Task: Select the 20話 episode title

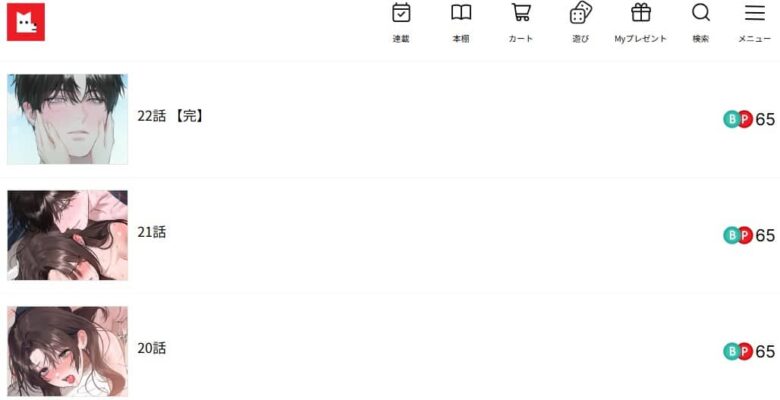Action: click(152, 348)
